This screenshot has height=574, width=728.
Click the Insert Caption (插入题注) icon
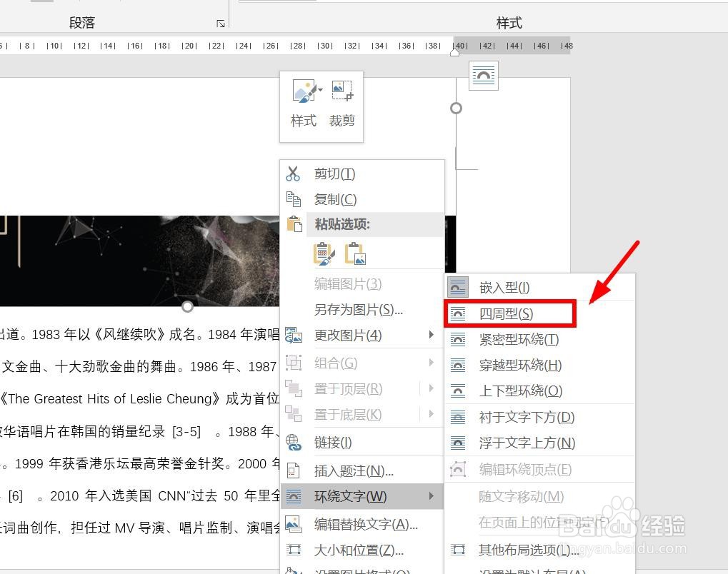click(x=294, y=470)
